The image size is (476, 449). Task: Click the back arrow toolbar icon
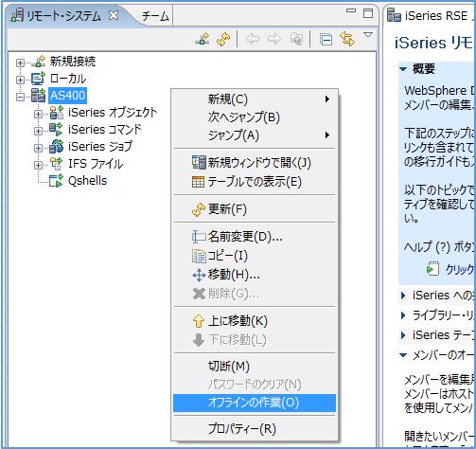pyautogui.click(x=253, y=40)
